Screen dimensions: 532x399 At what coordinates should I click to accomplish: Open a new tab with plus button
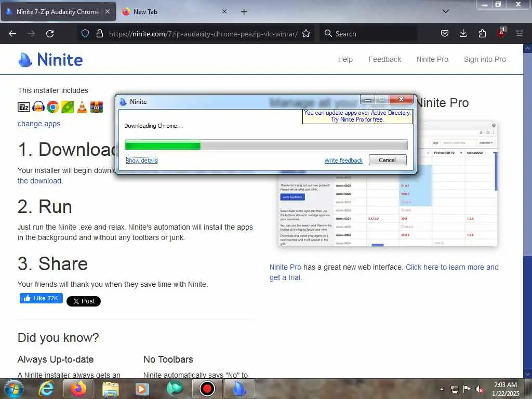point(244,12)
